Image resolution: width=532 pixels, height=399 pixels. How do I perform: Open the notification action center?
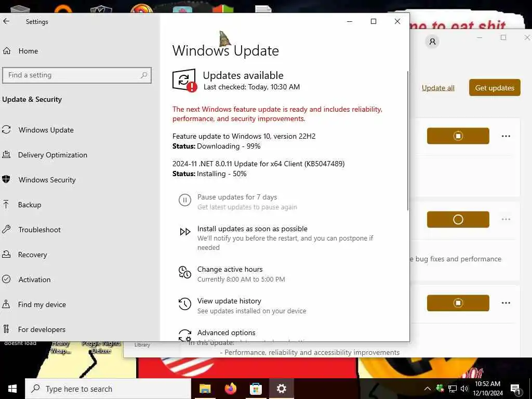click(x=515, y=389)
